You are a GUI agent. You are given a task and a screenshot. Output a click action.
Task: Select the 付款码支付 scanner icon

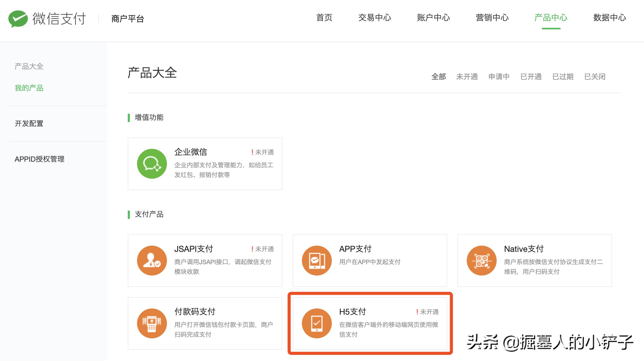152,324
